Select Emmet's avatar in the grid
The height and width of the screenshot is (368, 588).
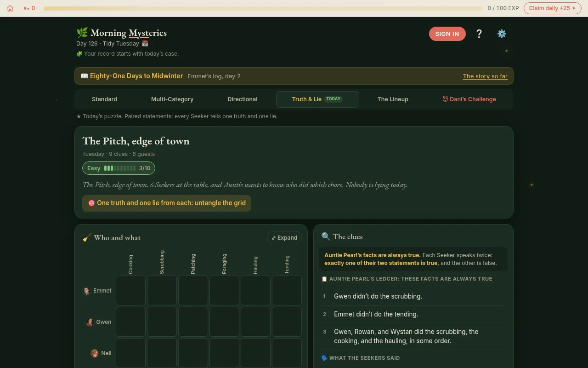86,291
